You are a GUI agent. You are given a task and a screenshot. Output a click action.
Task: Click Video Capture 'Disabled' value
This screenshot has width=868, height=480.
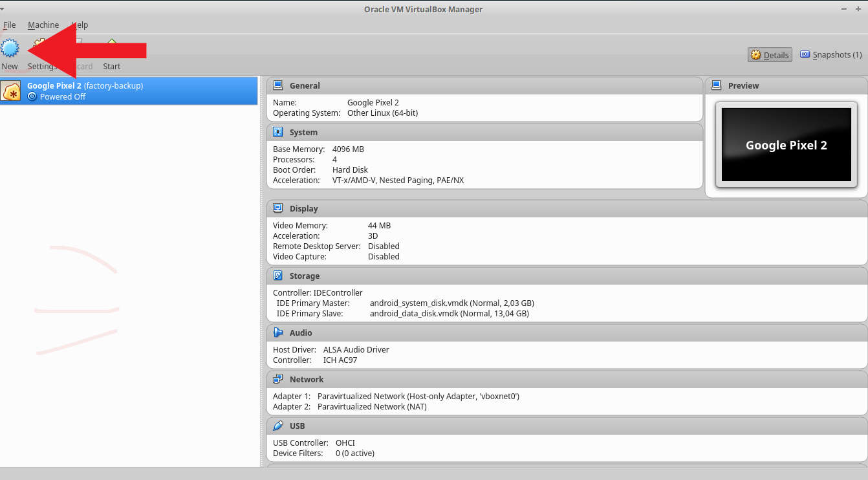coord(384,257)
